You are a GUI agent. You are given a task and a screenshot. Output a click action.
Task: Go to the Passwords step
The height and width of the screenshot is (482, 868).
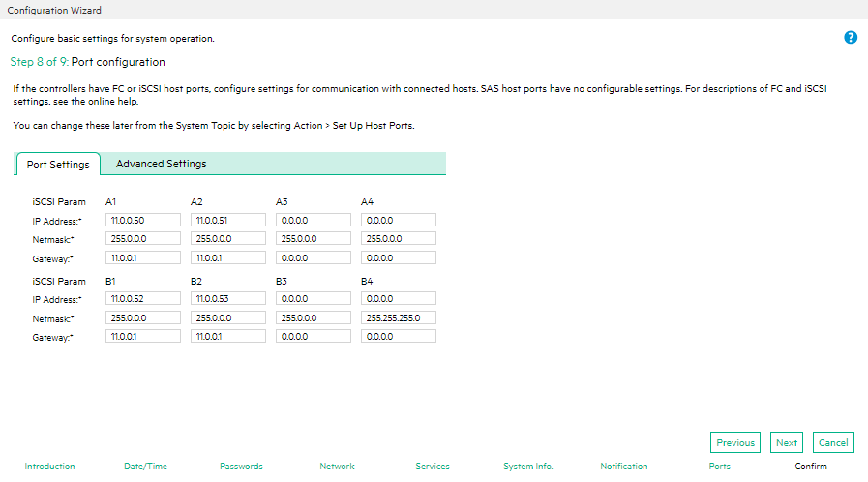pos(241,466)
